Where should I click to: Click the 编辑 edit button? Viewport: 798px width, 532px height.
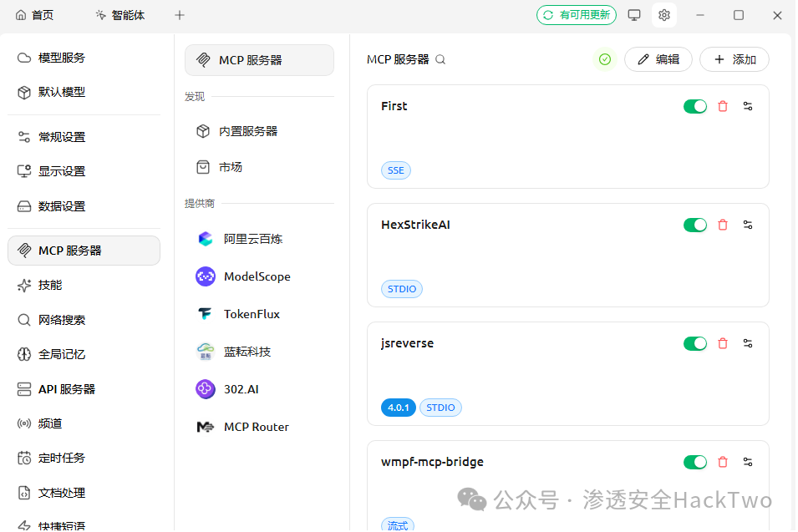(658, 59)
